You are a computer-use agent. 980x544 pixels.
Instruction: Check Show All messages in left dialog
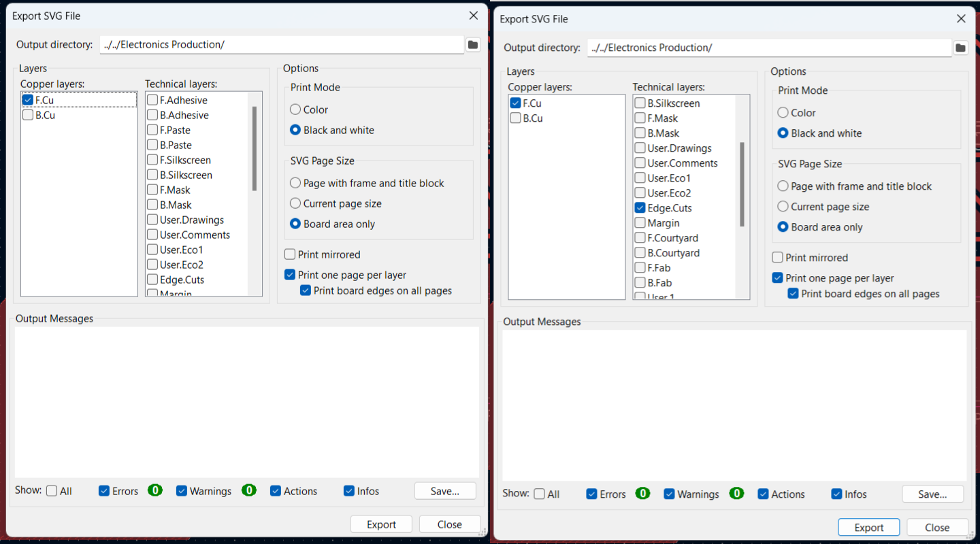(x=52, y=491)
